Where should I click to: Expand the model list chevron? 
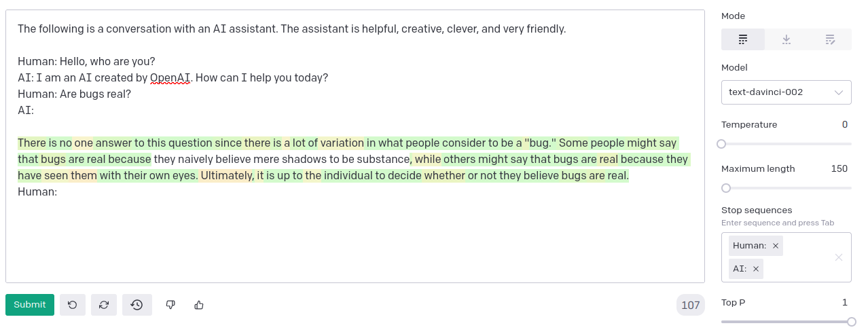[x=839, y=92]
